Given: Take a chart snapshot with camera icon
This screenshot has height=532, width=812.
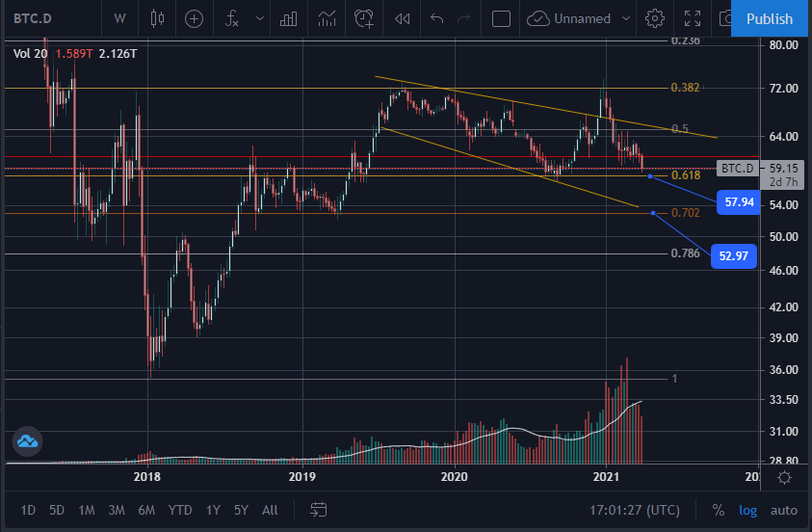Looking at the screenshot, I should point(725,19).
